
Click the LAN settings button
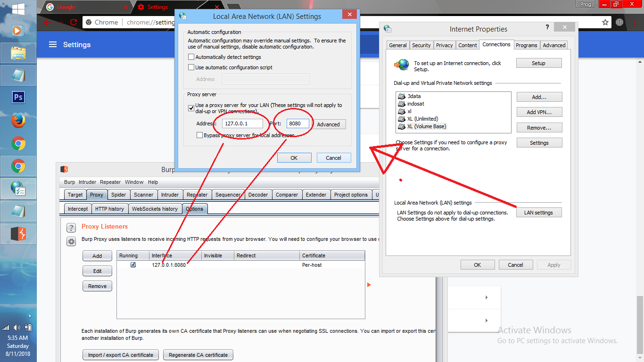pos(539,212)
